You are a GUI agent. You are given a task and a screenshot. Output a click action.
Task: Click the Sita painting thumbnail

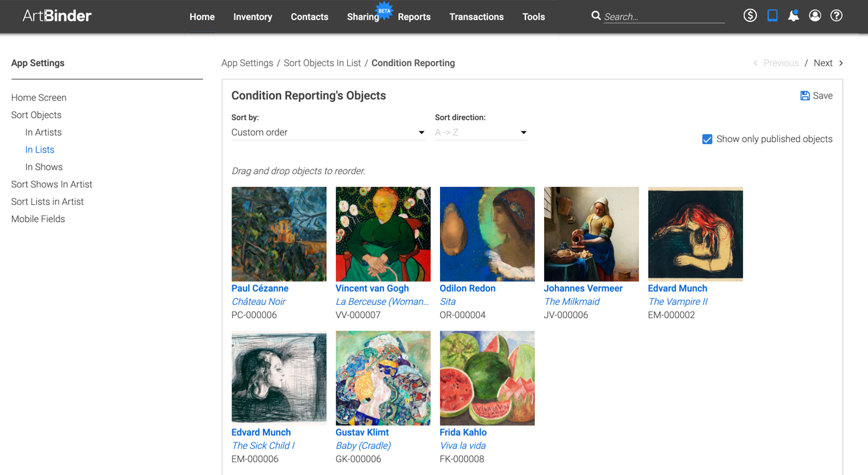coord(487,234)
